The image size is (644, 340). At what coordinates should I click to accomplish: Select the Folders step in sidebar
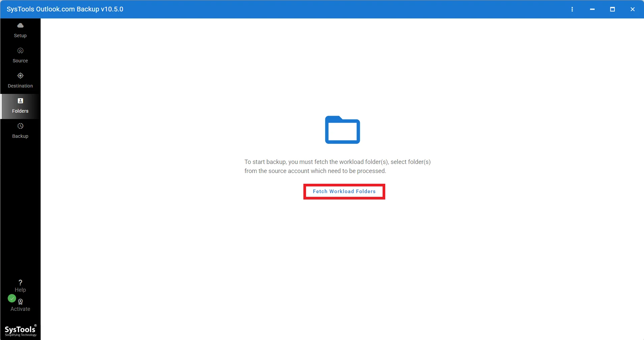click(x=20, y=106)
